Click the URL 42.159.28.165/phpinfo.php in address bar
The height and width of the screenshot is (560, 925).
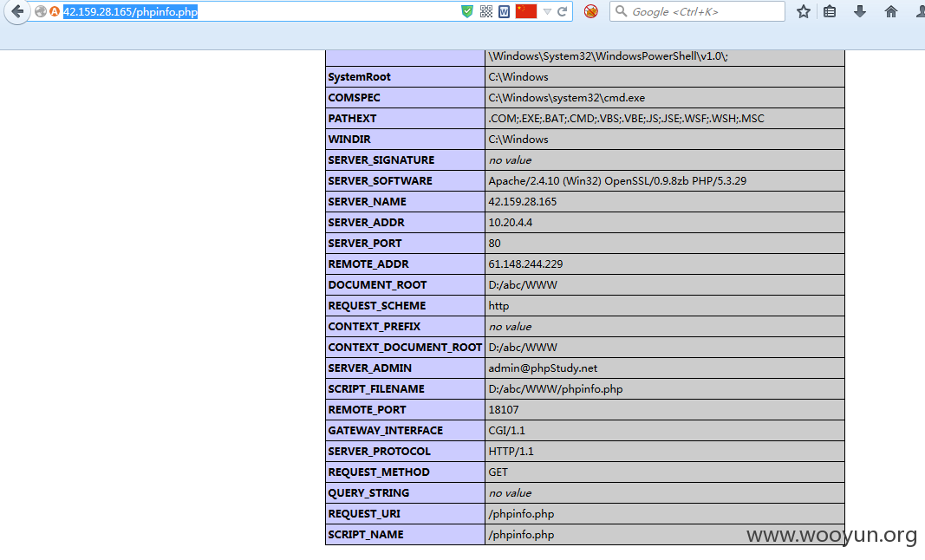(130, 12)
